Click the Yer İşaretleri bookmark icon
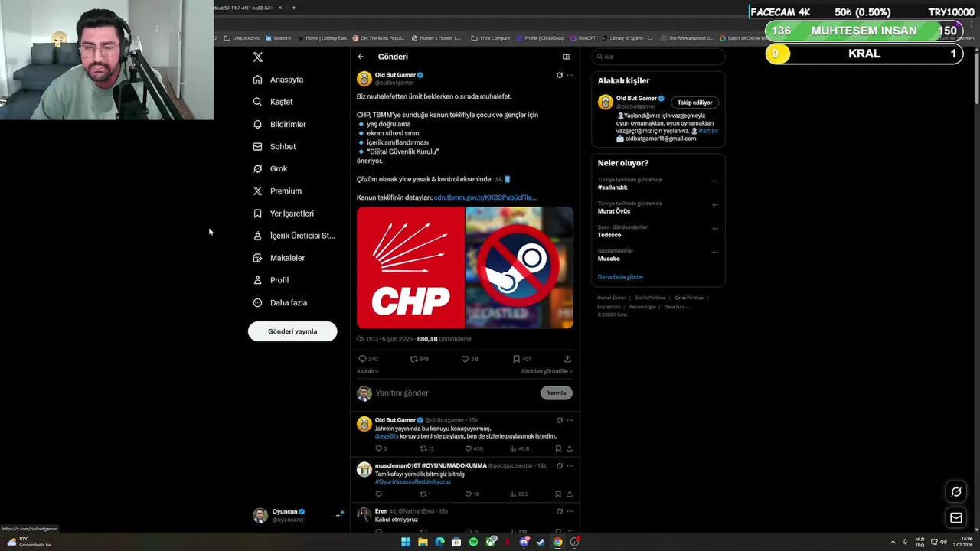The width and height of the screenshot is (980, 551). click(x=257, y=214)
